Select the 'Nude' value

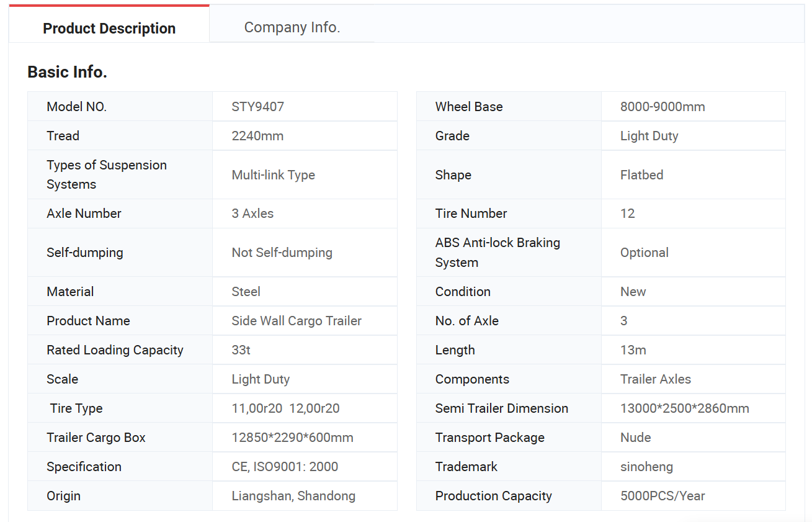point(636,438)
